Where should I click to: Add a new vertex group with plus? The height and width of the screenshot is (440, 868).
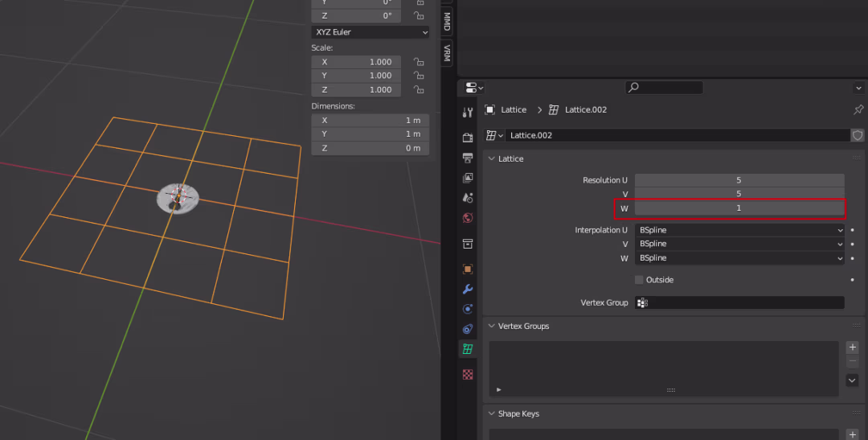[852, 347]
